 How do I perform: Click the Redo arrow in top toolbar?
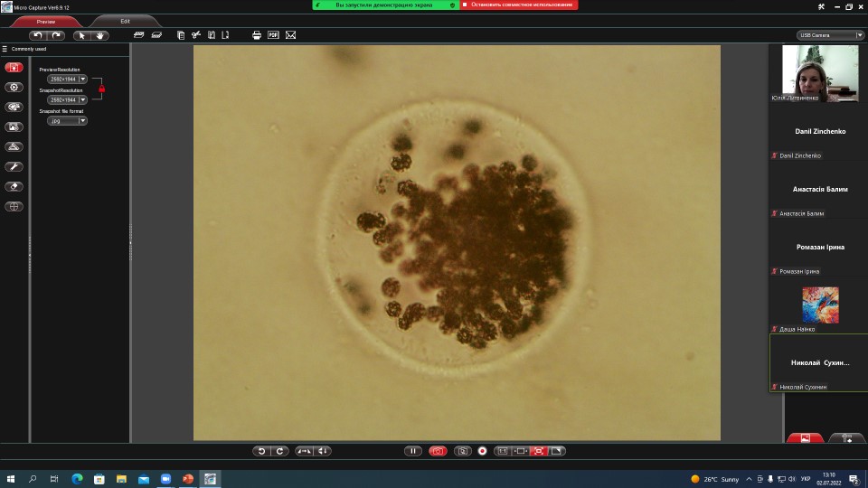tap(56, 35)
